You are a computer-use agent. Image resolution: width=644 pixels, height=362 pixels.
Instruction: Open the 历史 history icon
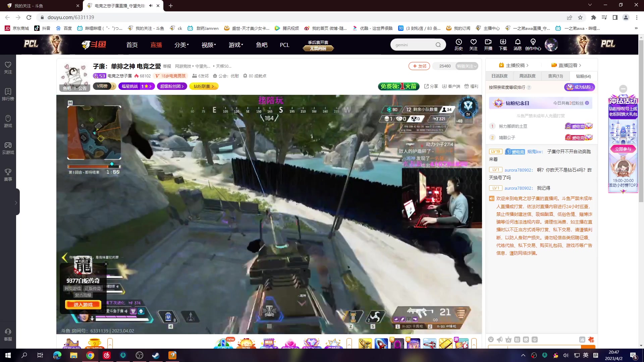[x=459, y=44]
